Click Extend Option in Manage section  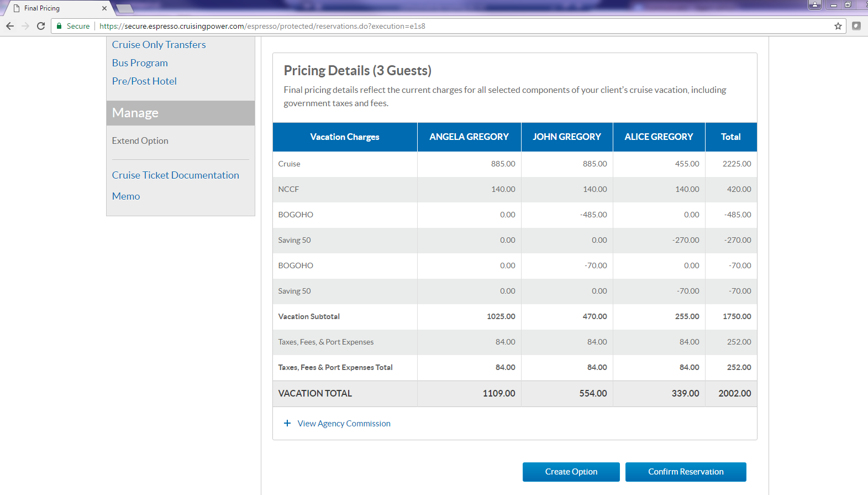point(140,141)
